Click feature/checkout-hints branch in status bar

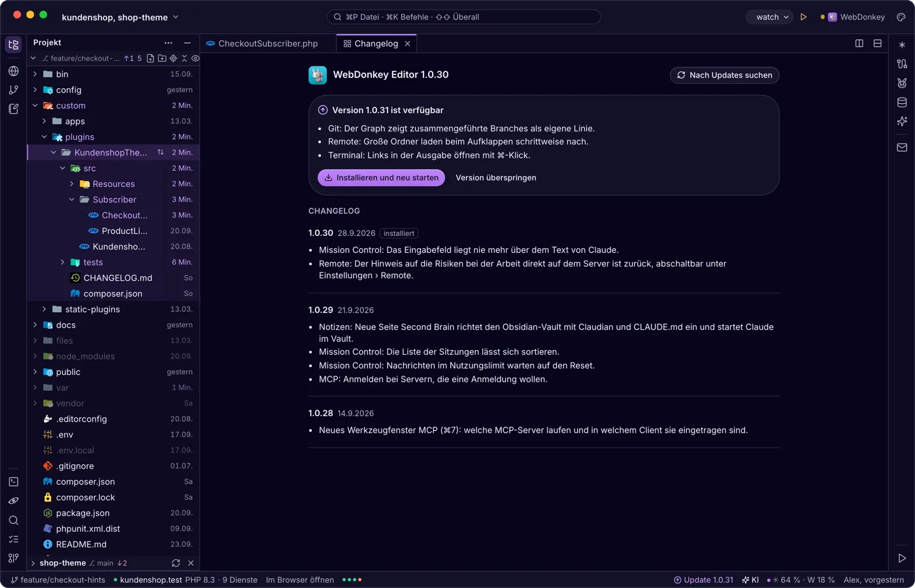[58, 580]
